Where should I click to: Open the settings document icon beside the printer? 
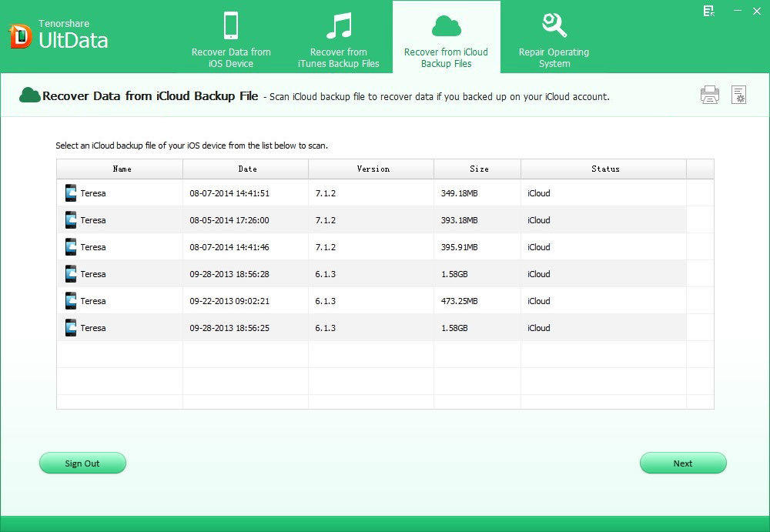(x=738, y=95)
